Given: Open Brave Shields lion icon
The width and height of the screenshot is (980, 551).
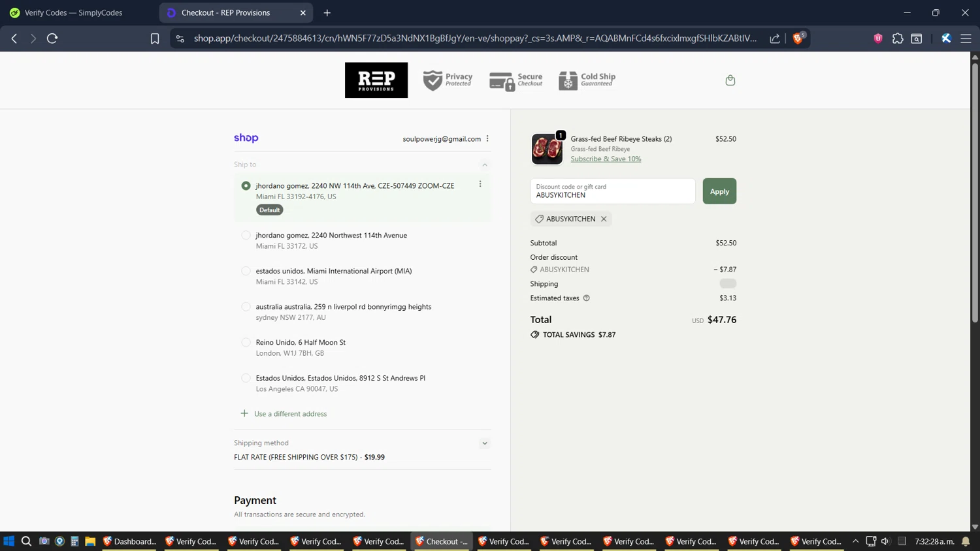Looking at the screenshot, I should (x=798, y=38).
